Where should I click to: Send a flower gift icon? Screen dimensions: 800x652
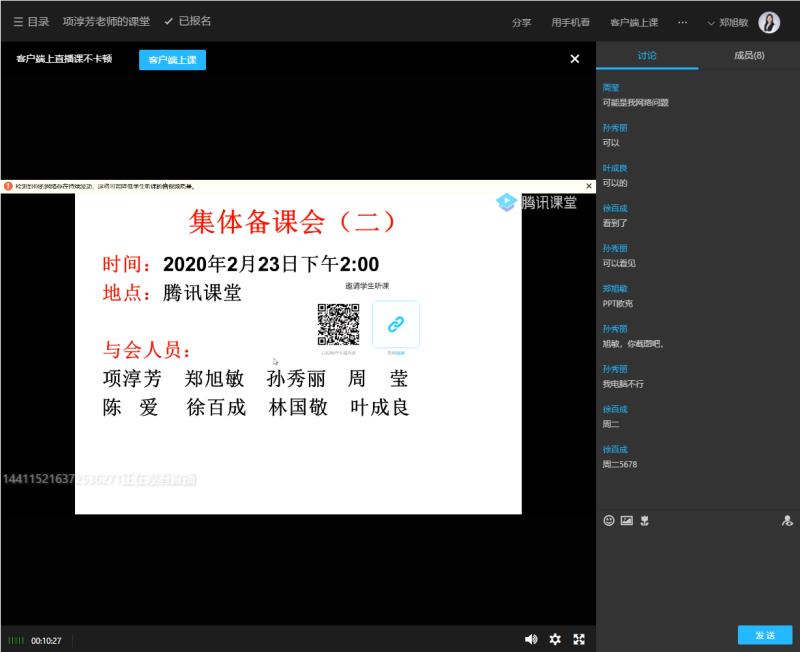(x=645, y=520)
